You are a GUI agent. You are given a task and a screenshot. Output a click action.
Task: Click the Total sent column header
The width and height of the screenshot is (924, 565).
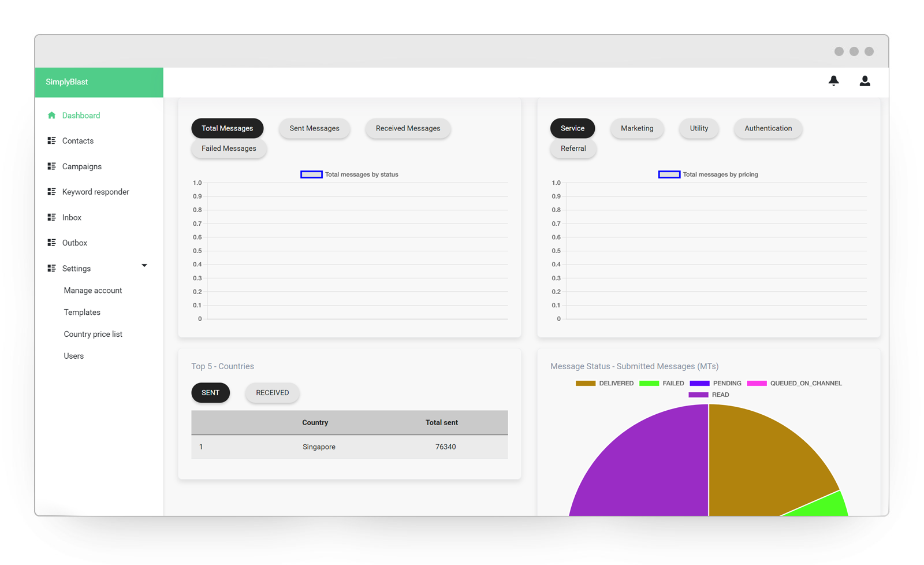click(442, 423)
